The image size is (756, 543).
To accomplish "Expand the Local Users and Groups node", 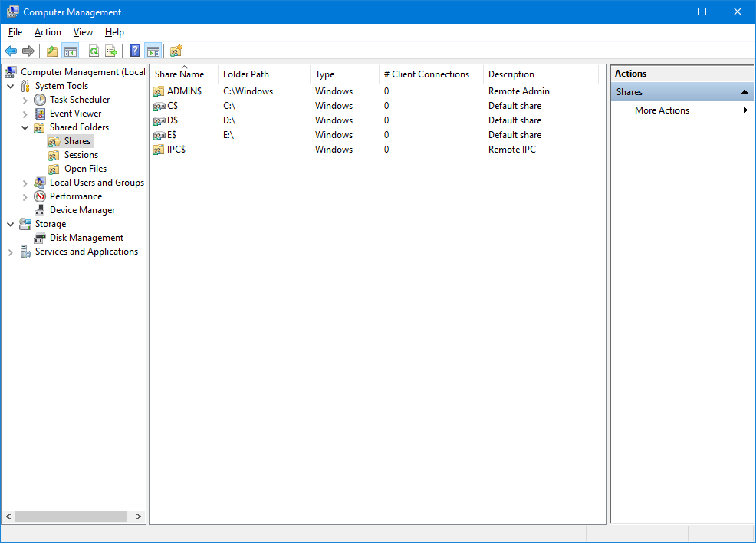I will (25, 182).
